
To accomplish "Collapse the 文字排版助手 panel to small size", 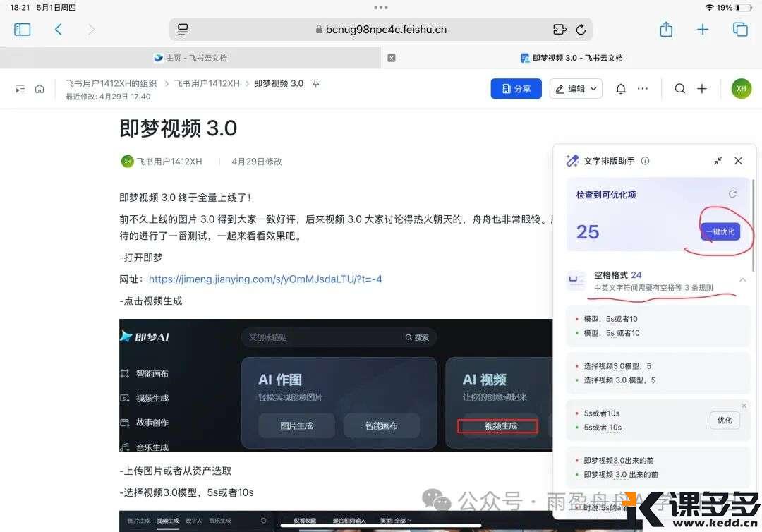I will point(718,161).
